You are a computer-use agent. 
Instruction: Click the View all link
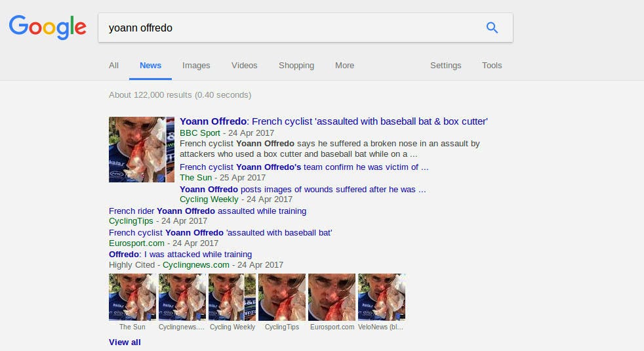pos(125,342)
